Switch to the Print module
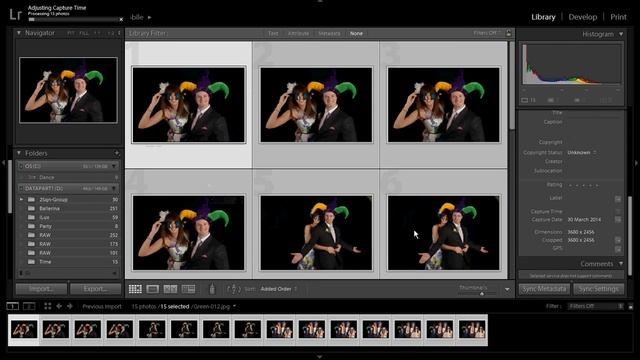The image size is (640, 360). [x=618, y=17]
